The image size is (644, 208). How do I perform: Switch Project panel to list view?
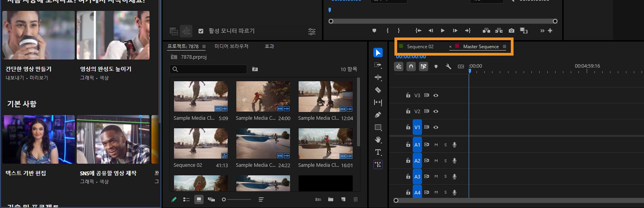coord(186,199)
